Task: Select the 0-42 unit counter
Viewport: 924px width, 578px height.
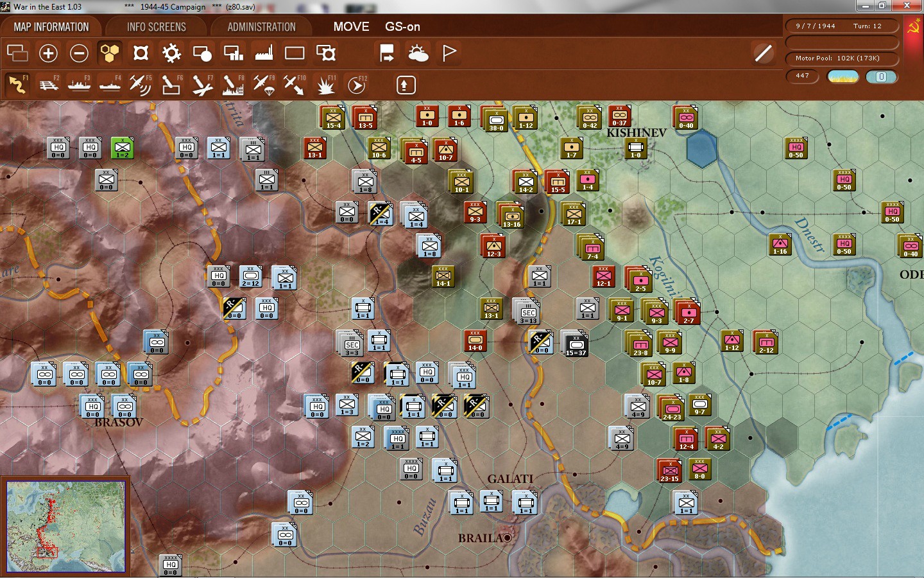Action: coord(590,118)
